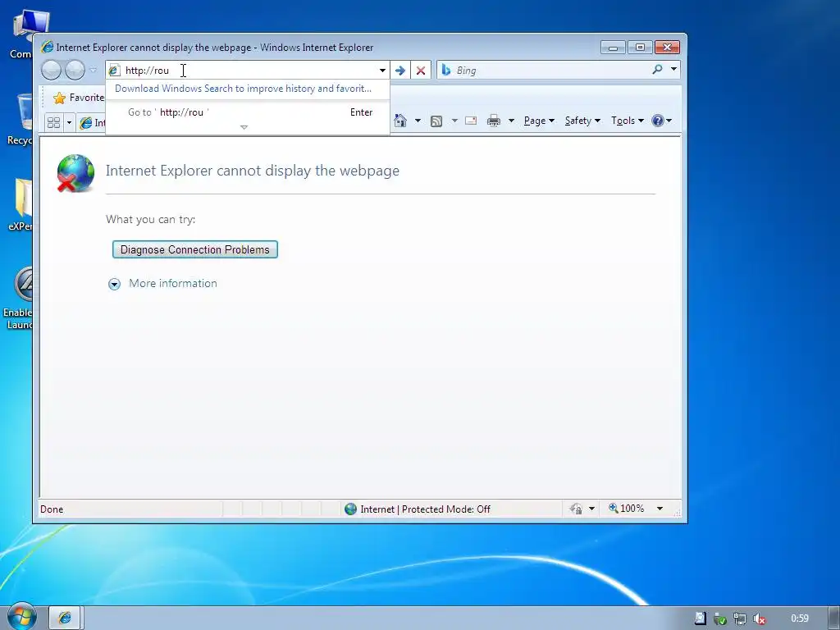Click the eXPer folder desktop icon
Viewport: 840px width, 630px height.
coord(20,205)
